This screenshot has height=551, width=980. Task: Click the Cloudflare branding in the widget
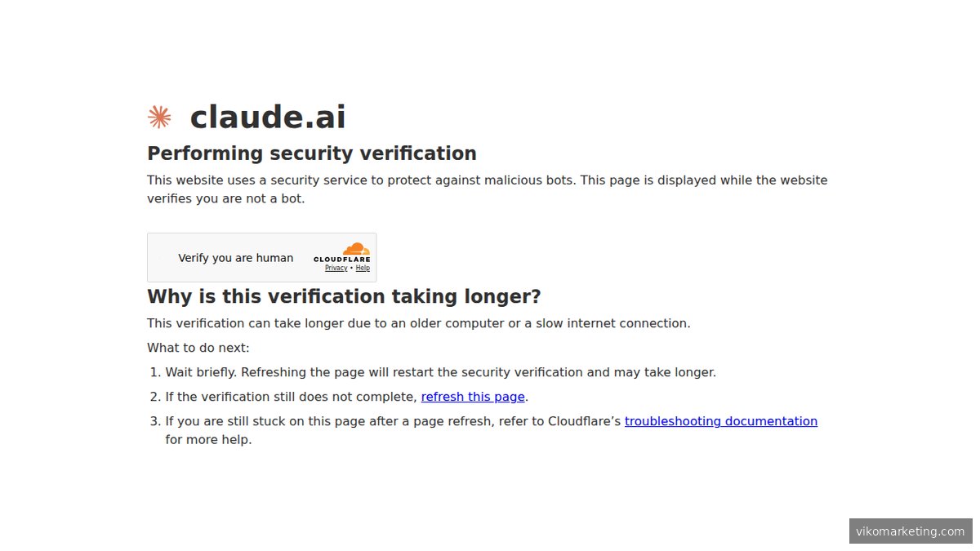click(341, 256)
